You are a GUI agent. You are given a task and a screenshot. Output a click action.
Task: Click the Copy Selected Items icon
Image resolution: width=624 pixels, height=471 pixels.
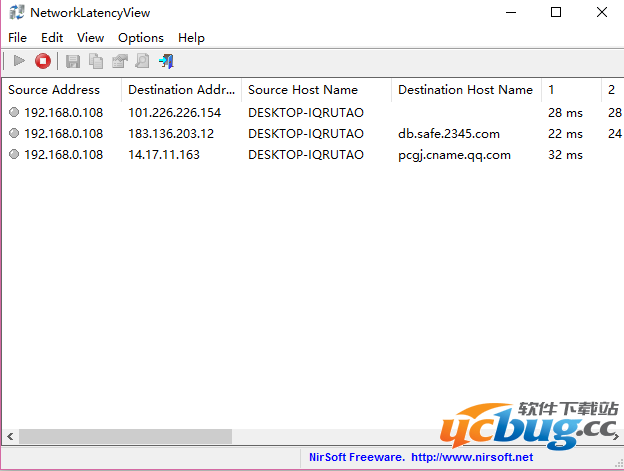[x=96, y=62]
